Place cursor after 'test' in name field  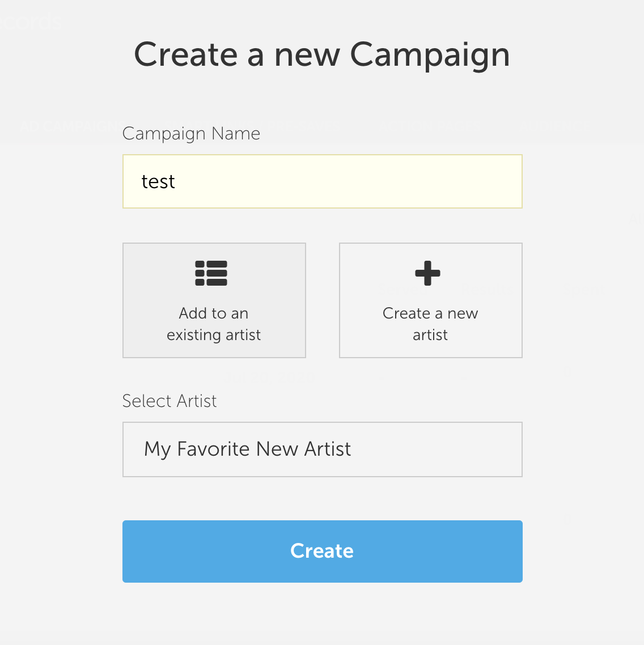(x=176, y=182)
